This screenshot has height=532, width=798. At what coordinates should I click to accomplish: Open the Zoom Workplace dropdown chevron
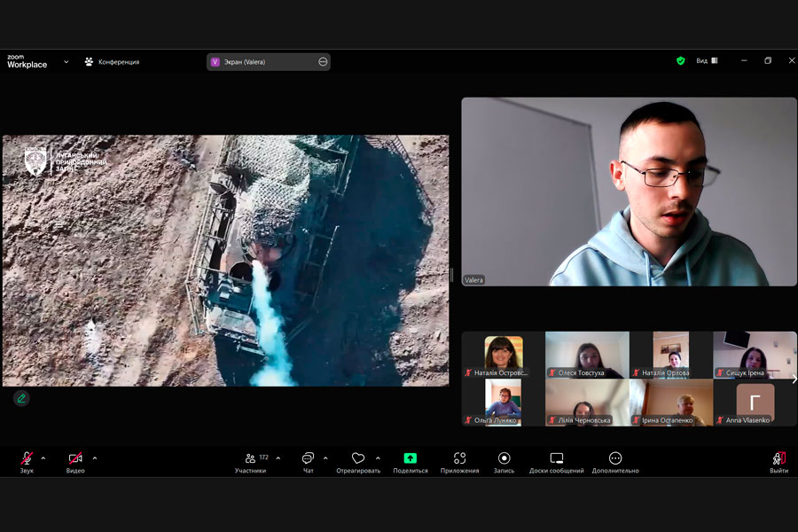click(x=66, y=61)
